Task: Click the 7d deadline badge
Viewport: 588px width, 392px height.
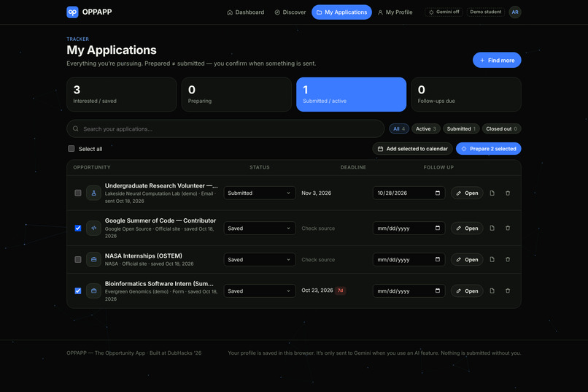Action: 340,291
